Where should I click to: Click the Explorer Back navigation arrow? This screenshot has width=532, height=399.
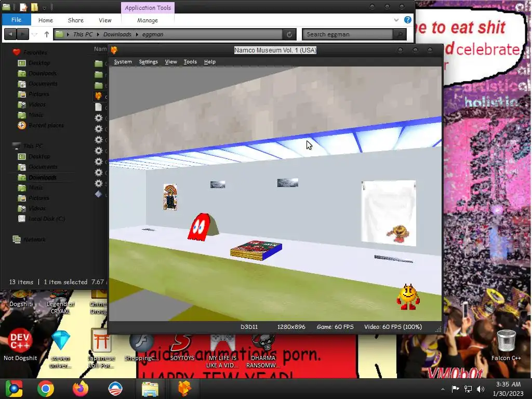[10, 34]
